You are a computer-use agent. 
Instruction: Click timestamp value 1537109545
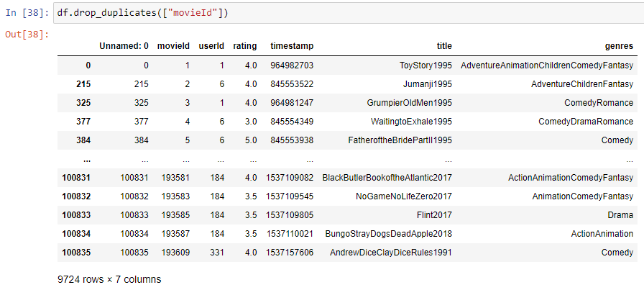tap(290, 196)
